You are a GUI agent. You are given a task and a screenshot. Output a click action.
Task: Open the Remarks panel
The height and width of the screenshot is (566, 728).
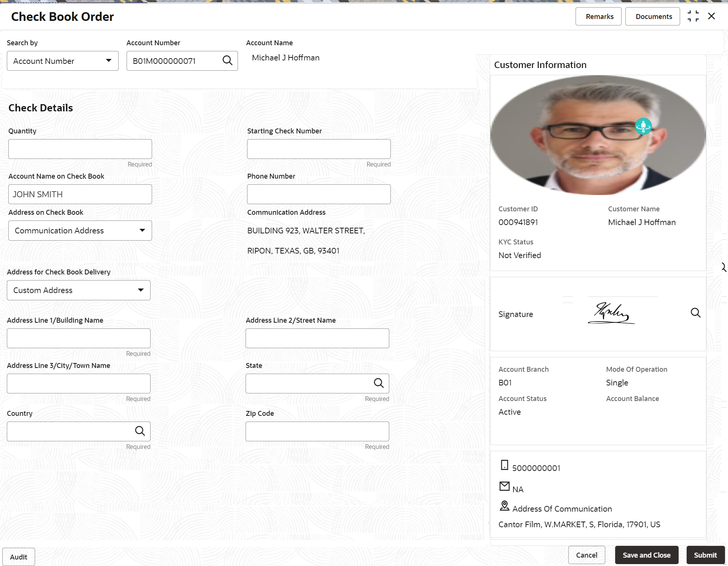[598, 16]
